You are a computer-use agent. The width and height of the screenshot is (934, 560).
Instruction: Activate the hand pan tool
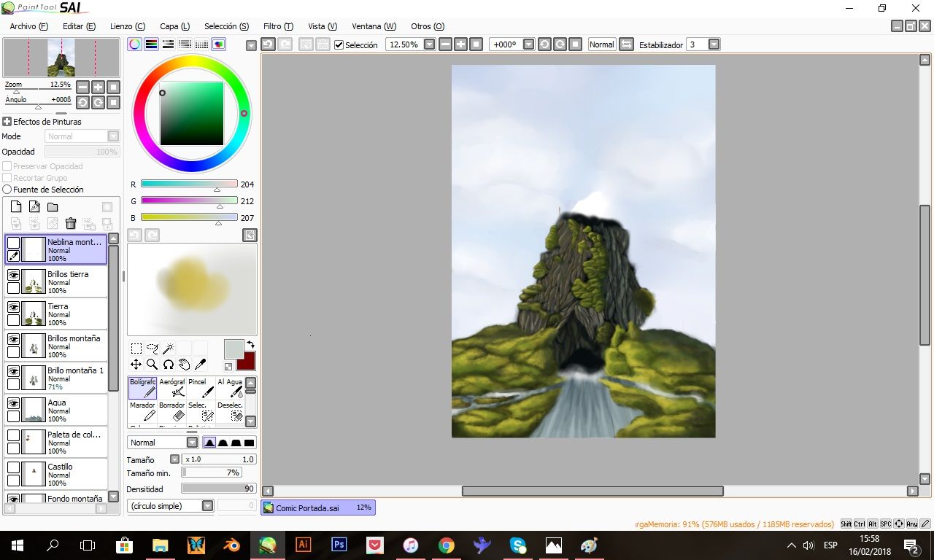(x=184, y=364)
